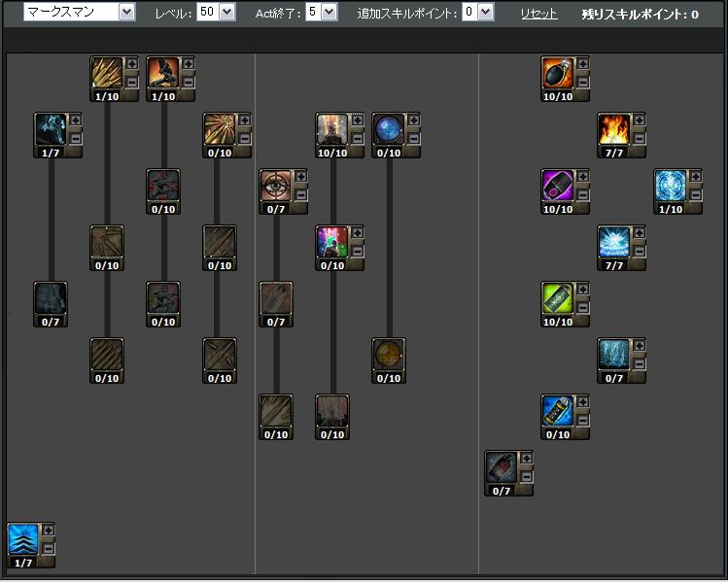
Task: Remove a point from soldier light beam skill
Action: [357, 138]
